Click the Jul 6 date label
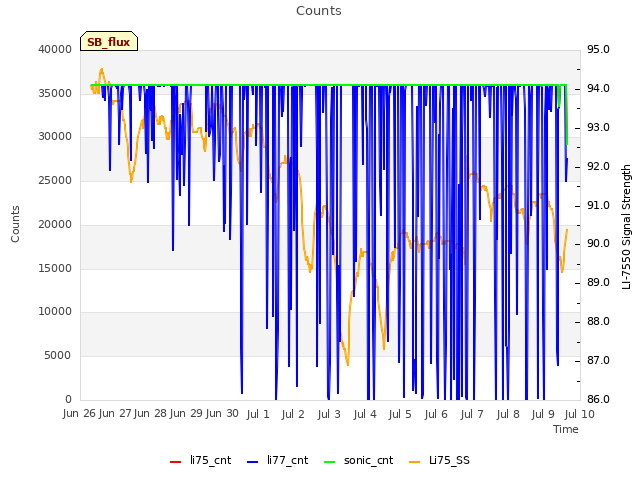 pos(436,414)
